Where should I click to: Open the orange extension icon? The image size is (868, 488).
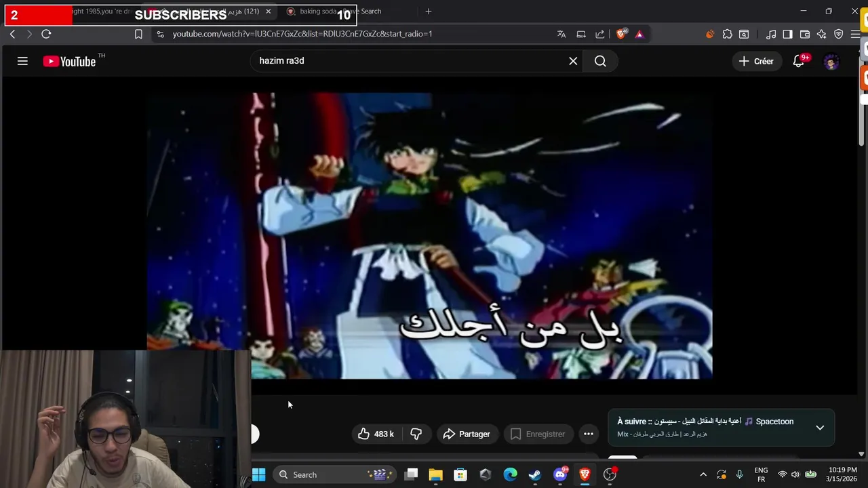(710, 34)
